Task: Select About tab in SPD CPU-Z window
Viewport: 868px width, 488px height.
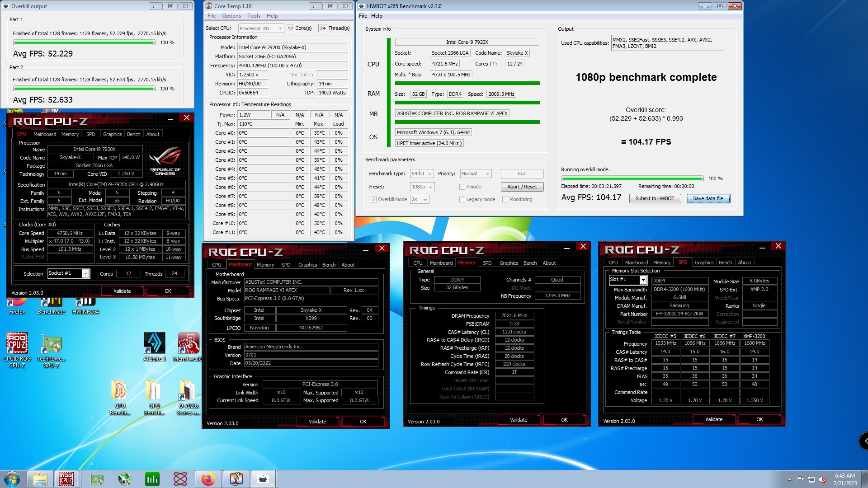Action: pos(744,263)
